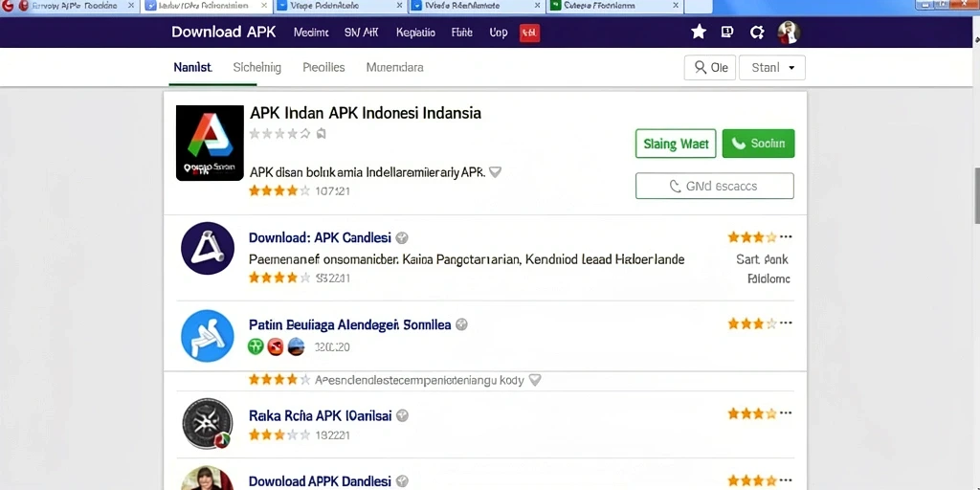Image resolution: width=980 pixels, height=490 pixels.
Task: Click green round icon under Patin Beuliaga
Action: pos(256,346)
